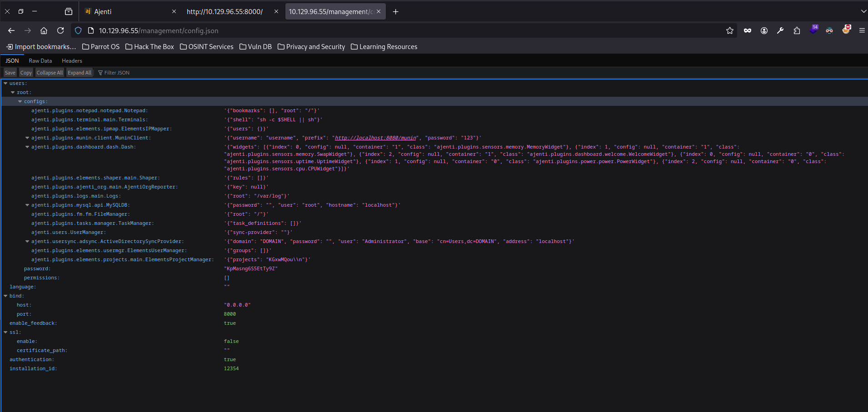Click the Terminals plugin key
868x412 pixels.
coord(90,120)
